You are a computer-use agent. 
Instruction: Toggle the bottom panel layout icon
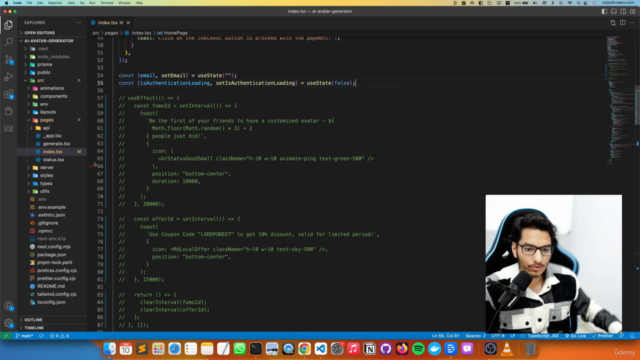coord(614,11)
